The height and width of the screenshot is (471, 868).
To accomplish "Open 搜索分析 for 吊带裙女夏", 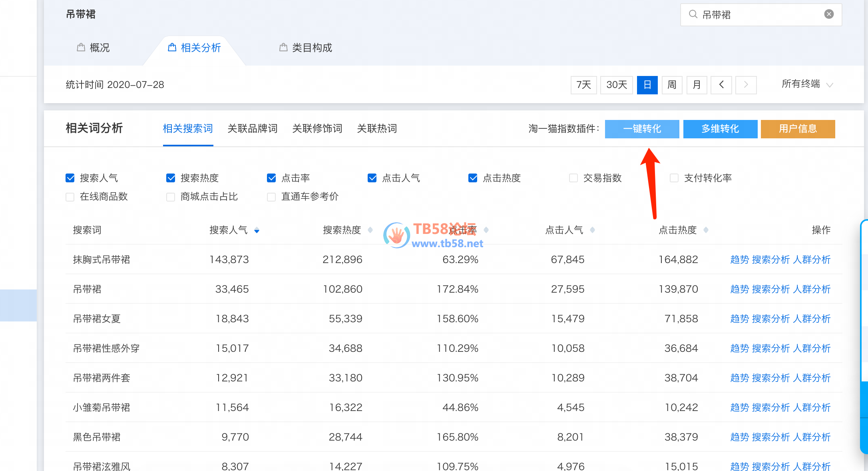I will [771, 319].
